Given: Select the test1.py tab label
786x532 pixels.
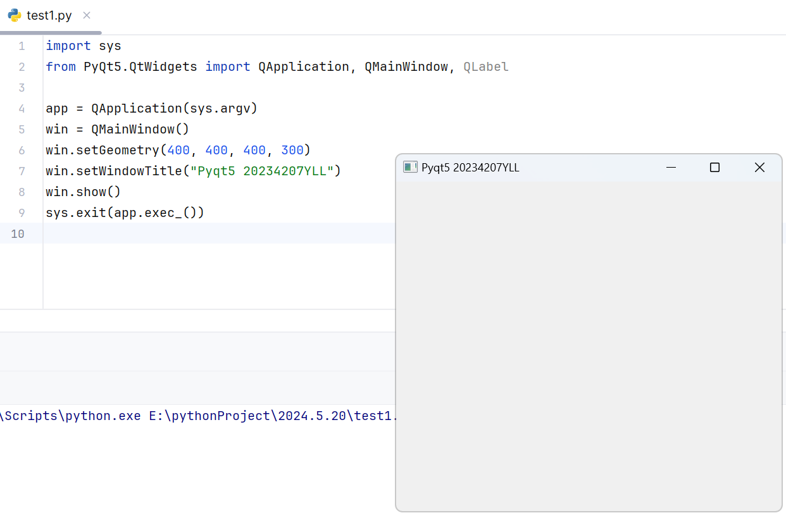Looking at the screenshot, I should pyautogui.click(x=49, y=16).
